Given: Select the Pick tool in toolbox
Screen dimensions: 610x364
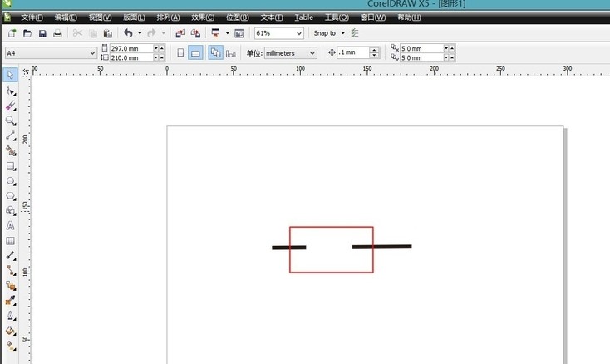Looking at the screenshot, I should pyautogui.click(x=11, y=75).
